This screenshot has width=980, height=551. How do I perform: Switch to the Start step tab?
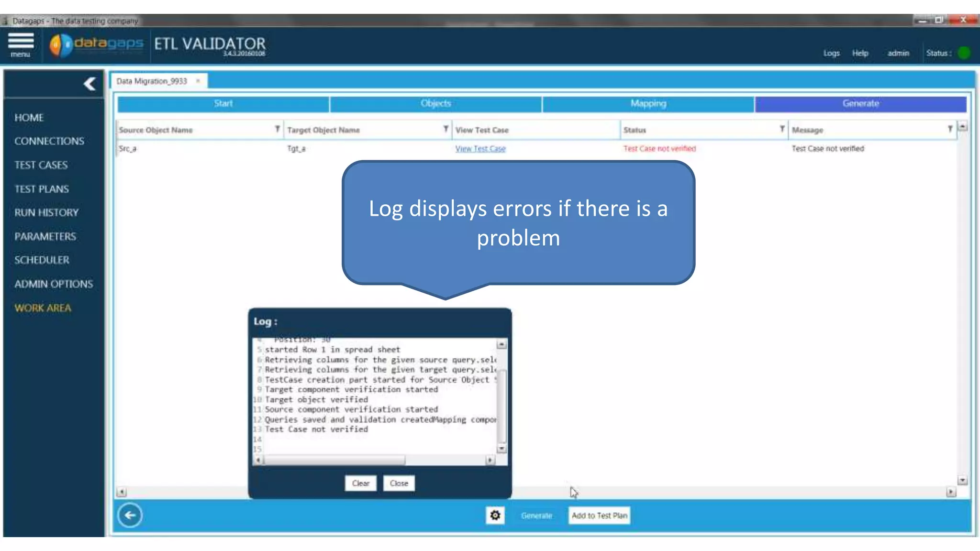pyautogui.click(x=223, y=104)
